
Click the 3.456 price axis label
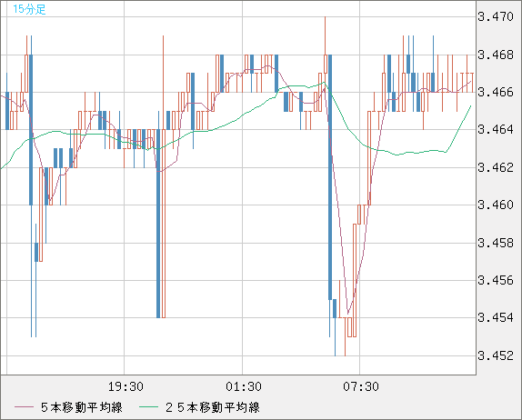(x=496, y=280)
